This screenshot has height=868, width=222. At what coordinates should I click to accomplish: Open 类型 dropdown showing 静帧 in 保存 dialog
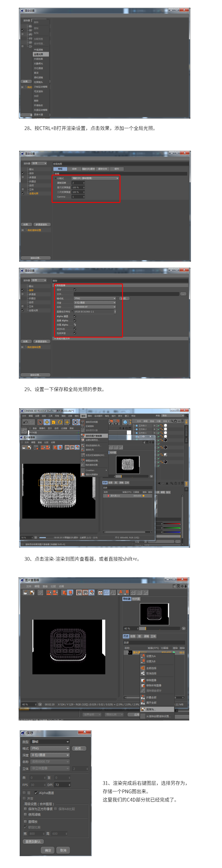(x=50, y=742)
